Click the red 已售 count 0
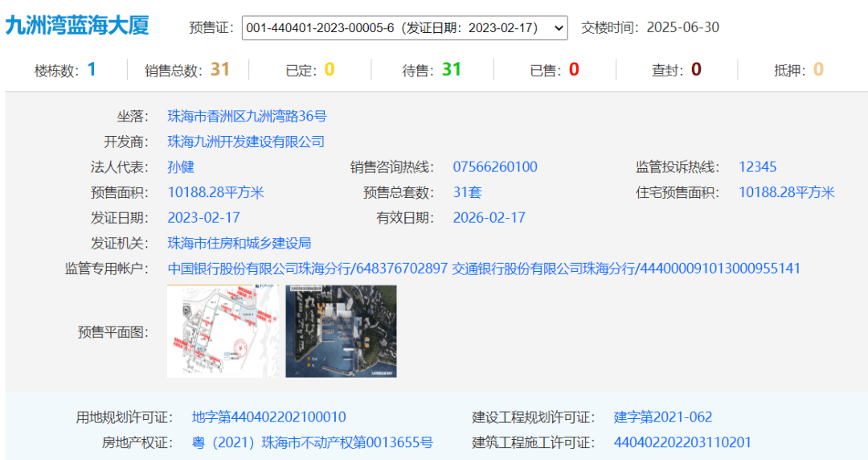 tap(574, 69)
